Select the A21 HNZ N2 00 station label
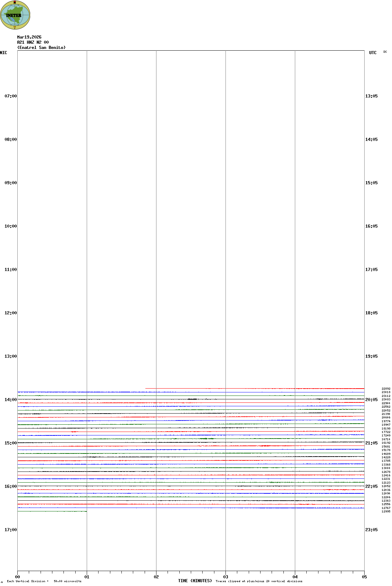392x586 pixels. click(x=33, y=42)
